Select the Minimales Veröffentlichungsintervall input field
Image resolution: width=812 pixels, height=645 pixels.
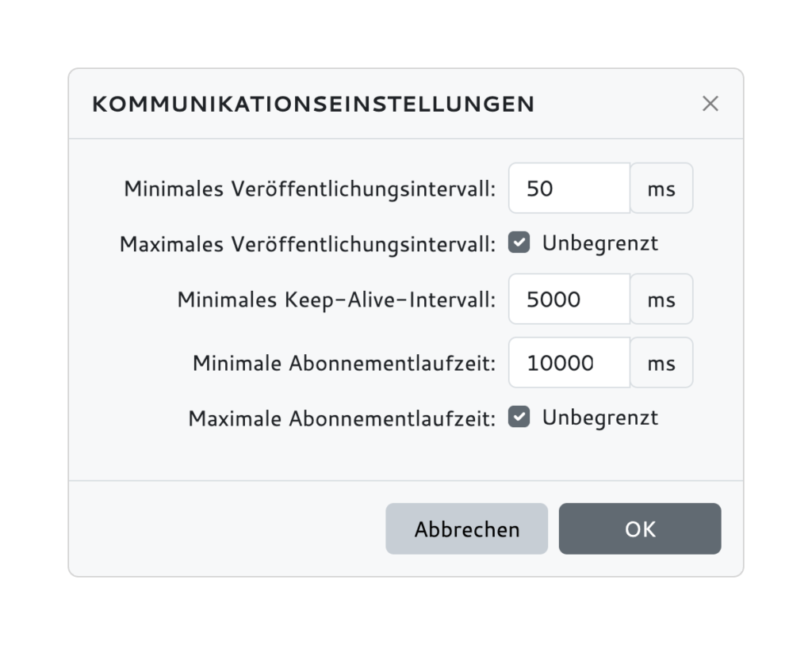[569, 188]
